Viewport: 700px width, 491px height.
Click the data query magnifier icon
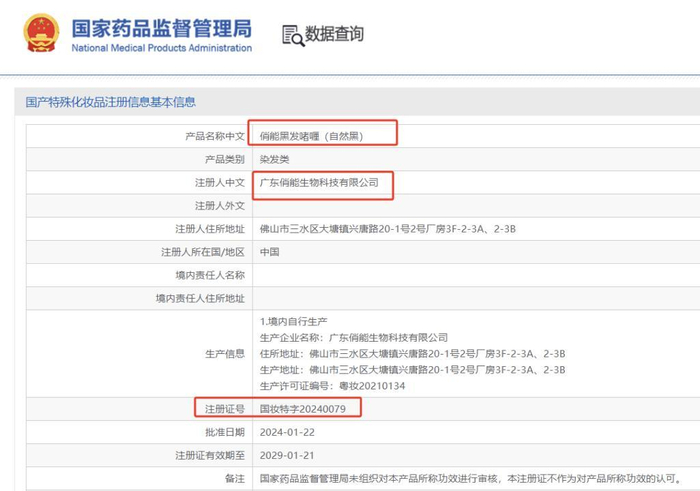pyautogui.click(x=293, y=35)
